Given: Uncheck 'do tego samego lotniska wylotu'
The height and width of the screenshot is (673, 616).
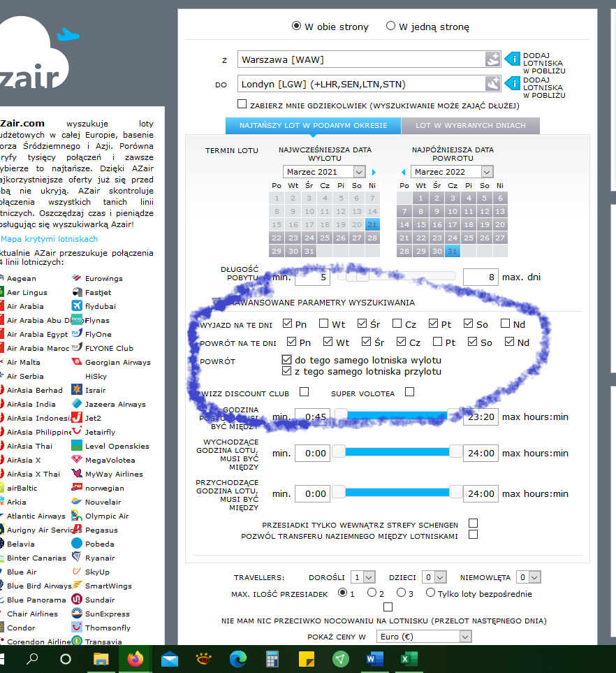Looking at the screenshot, I should [286, 359].
